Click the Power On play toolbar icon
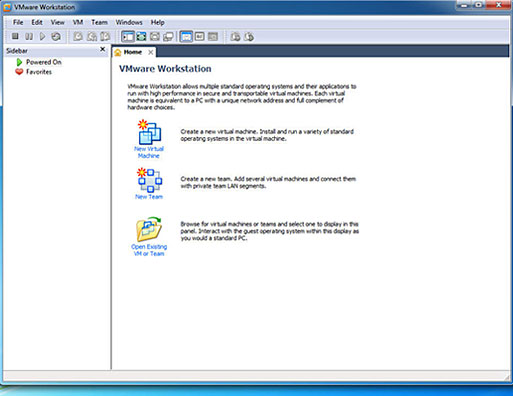This screenshot has height=396, width=513. (42, 36)
